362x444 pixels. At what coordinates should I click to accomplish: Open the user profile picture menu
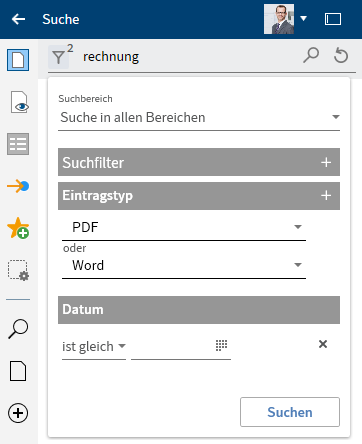click(x=279, y=19)
